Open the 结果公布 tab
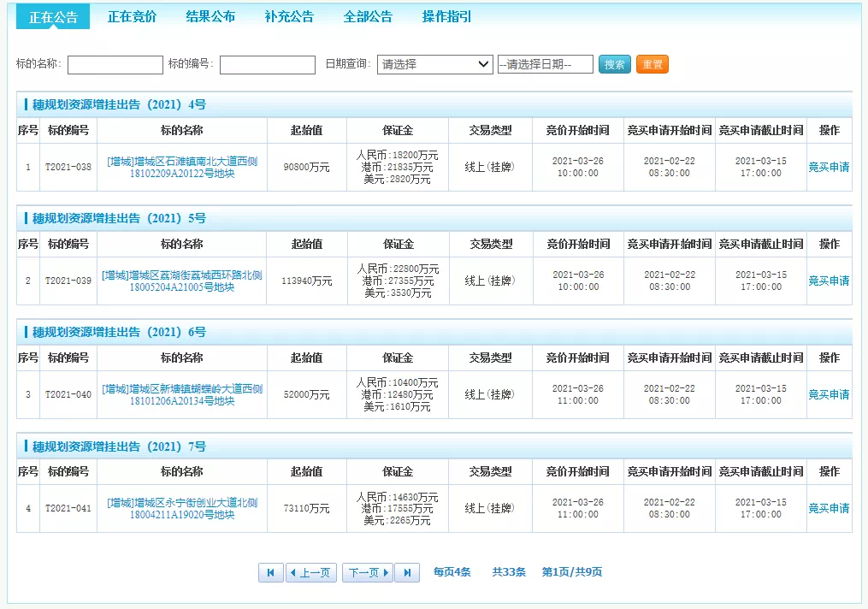 tap(210, 16)
